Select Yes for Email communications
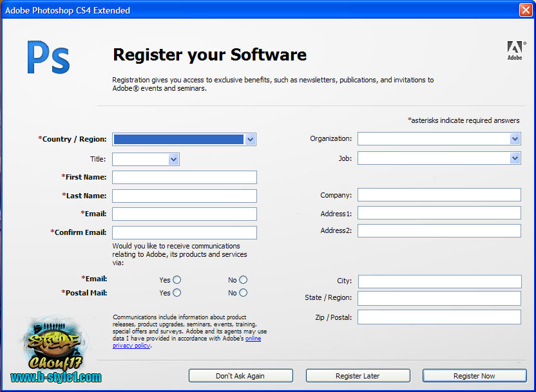Screen dimensions: 536x392 177,279
